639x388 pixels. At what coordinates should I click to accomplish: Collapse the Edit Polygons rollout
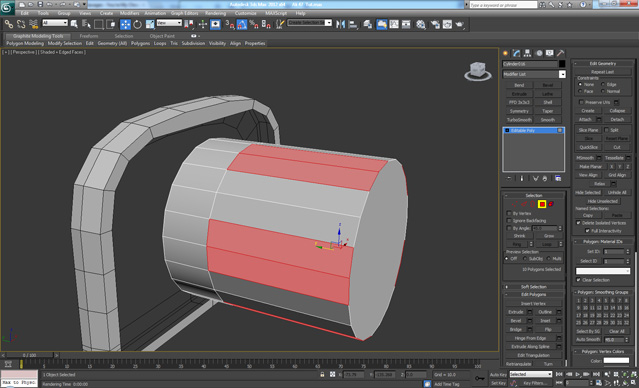click(534, 295)
